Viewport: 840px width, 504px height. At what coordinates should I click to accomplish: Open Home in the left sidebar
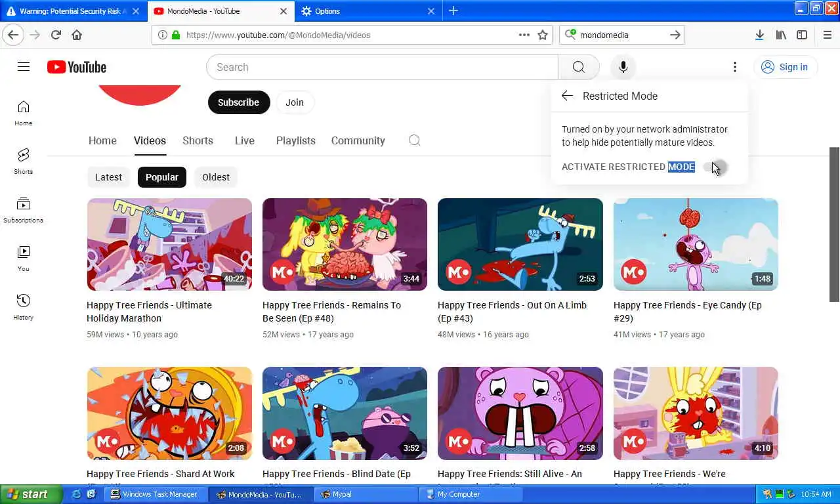click(24, 113)
